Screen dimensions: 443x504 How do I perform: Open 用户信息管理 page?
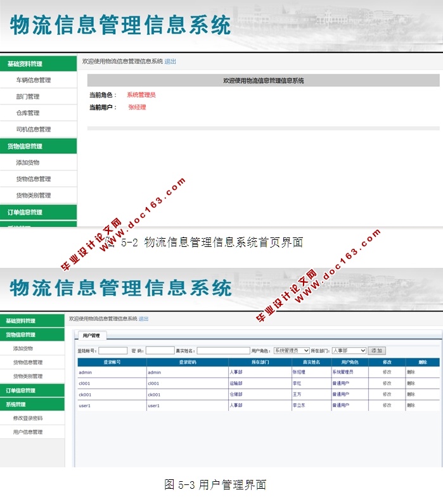tap(28, 432)
